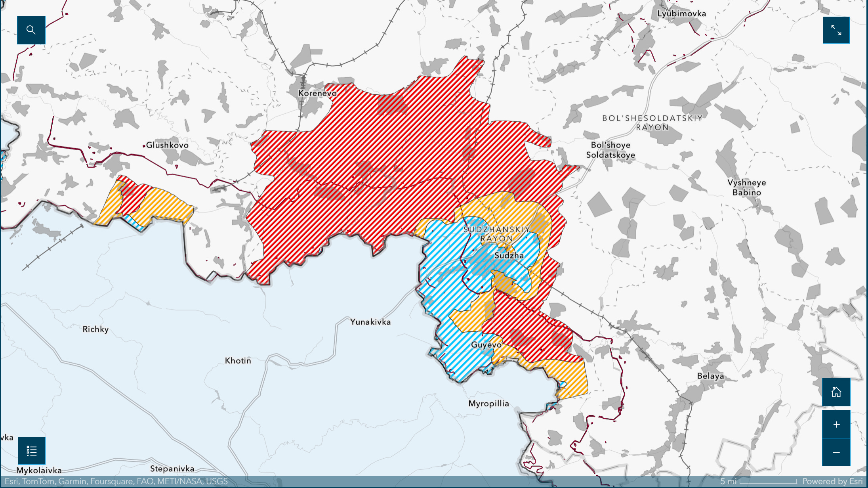
Task: Select the Korenevo map label
Action: (317, 94)
